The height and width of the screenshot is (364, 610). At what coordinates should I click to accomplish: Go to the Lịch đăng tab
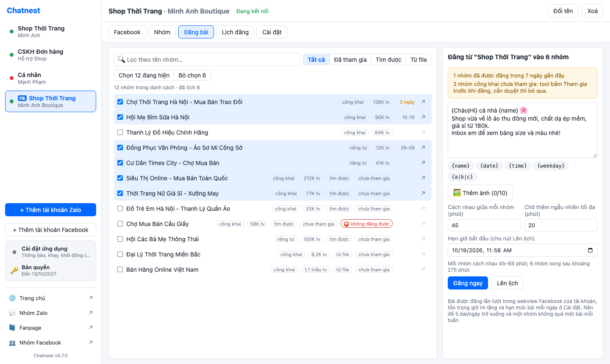click(235, 32)
